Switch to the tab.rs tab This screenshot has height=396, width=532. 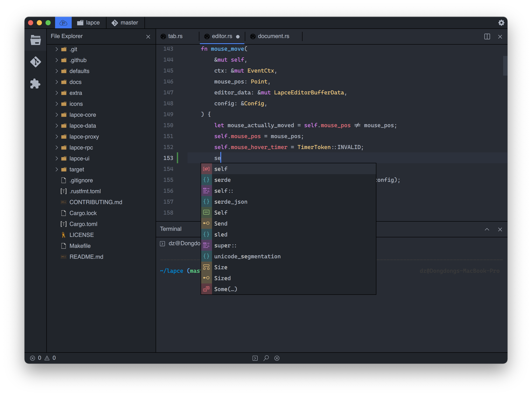click(175, 36)
